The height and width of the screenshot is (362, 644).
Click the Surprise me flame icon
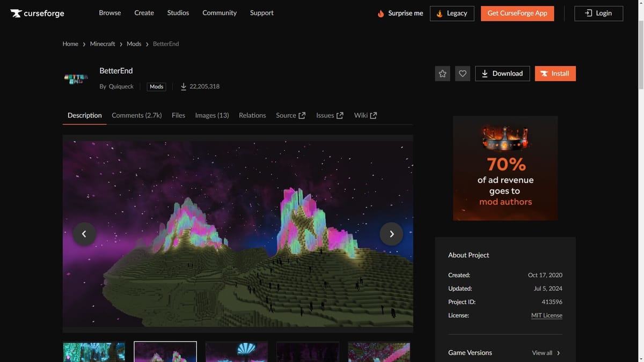pos(380,13)
